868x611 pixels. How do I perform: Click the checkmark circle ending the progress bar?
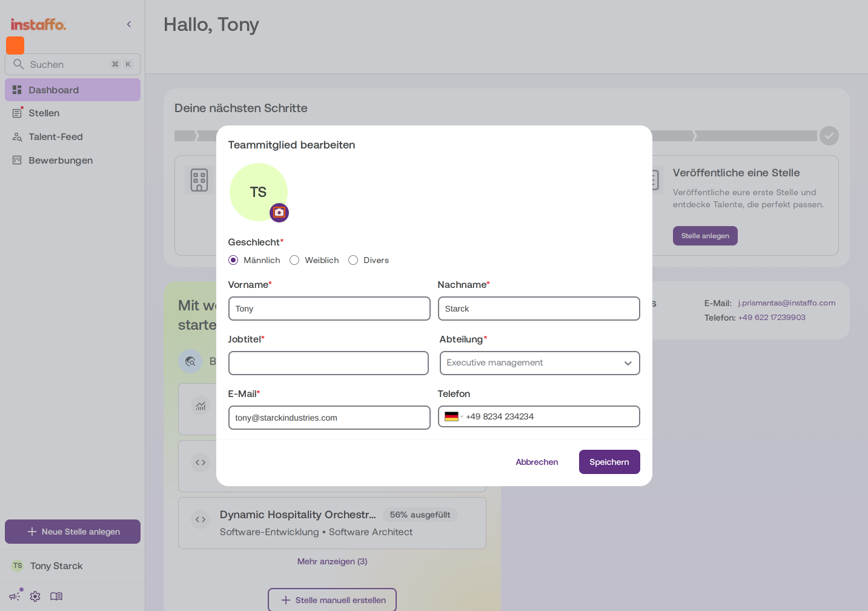(x=829, y=136)
